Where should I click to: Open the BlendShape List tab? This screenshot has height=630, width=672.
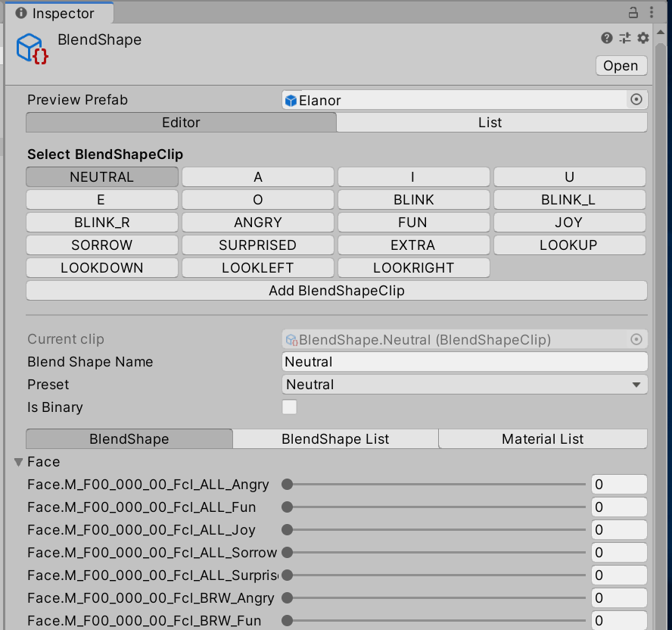point(335,439)
